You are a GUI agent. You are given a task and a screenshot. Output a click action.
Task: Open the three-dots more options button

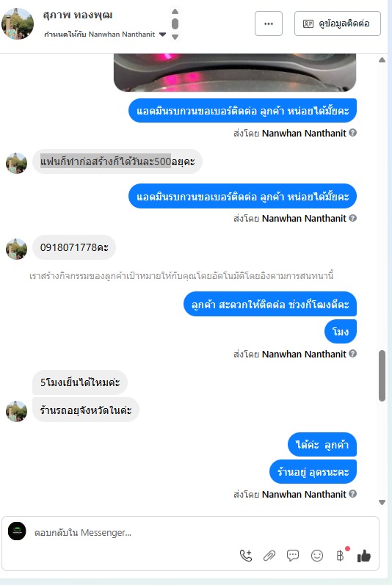(x=269, y=23)
